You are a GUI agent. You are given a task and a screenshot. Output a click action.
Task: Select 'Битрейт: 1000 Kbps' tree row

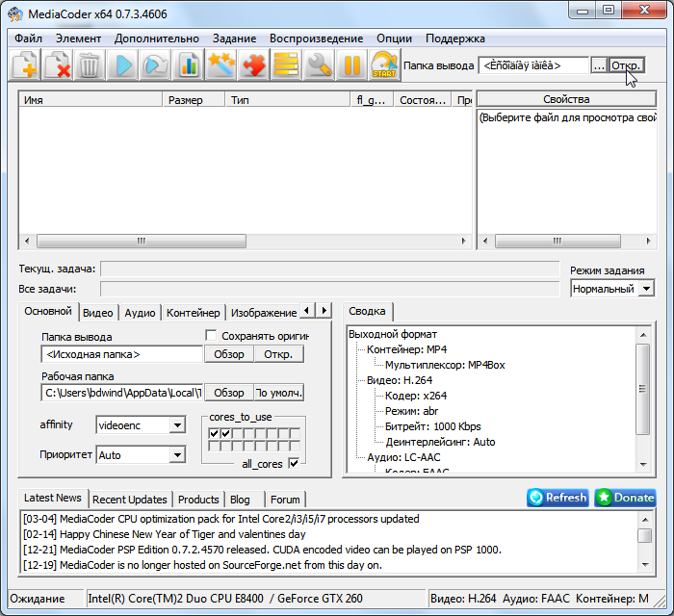(x=433, y=426)
